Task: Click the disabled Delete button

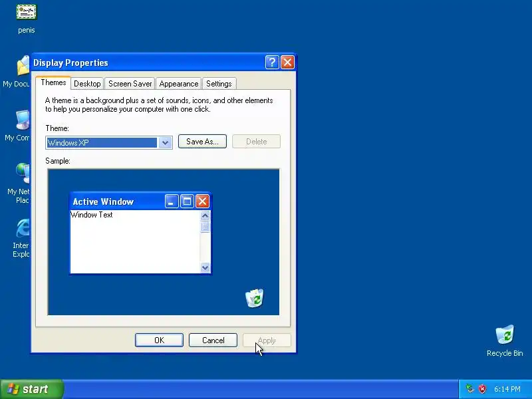Action: coord(256,142)
